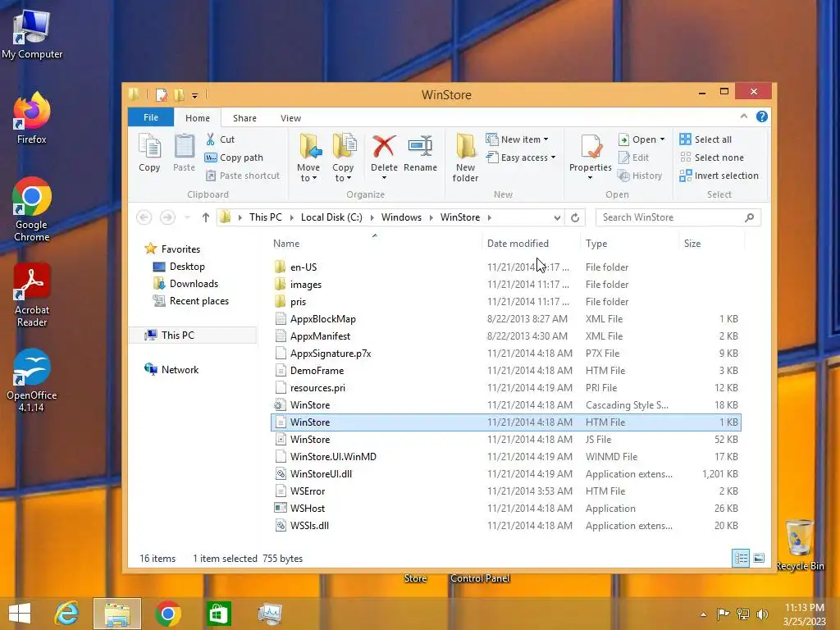Select Recent places in the navigation pane
The image size is (840, 630).
tap(199, 300)
